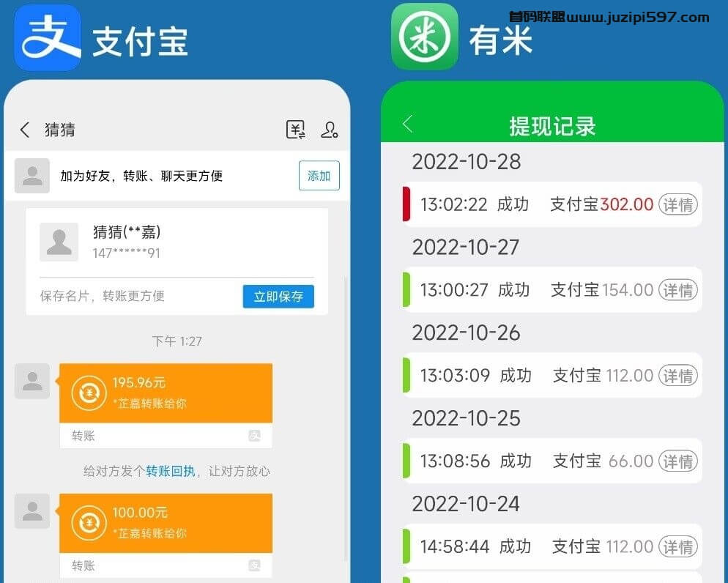Click the 13:02:22 withdrawal time
This screenshot has width=728, height=583.
tap(453, 204)
